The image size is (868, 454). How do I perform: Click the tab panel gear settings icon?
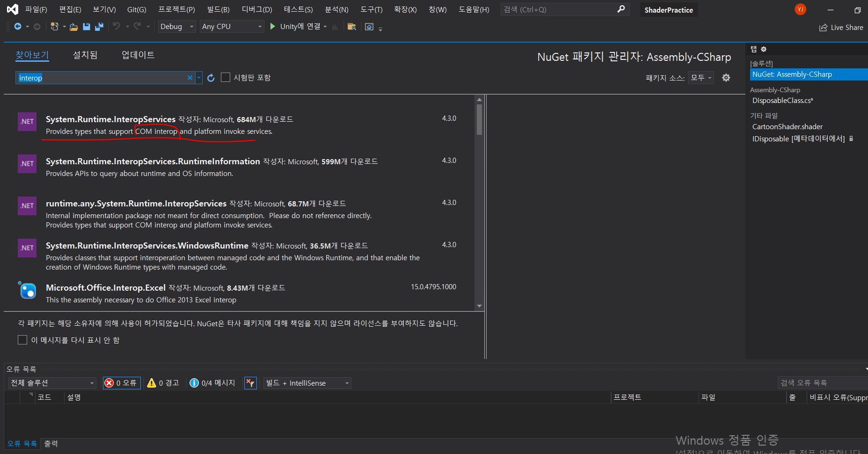coord(764,49)
